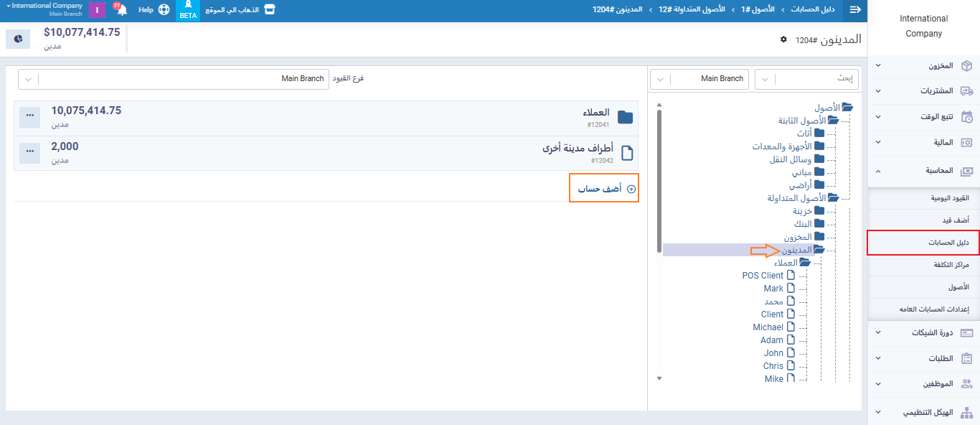Click the notifications bell icon
The width and height of the screenshot is (980, 425).
[x=121, y=10]
